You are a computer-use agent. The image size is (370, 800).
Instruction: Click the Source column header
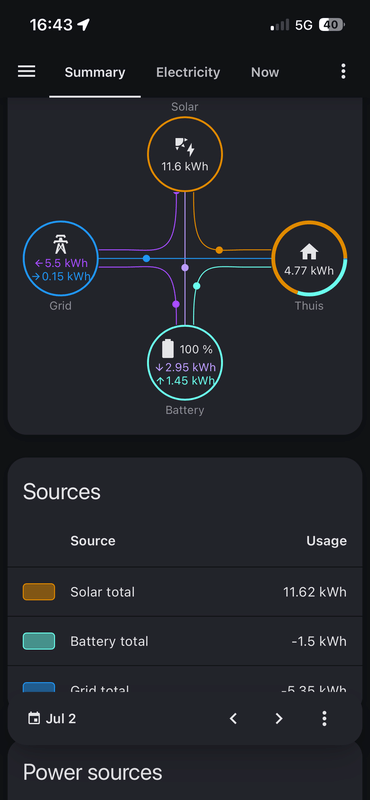click(93, 541)
